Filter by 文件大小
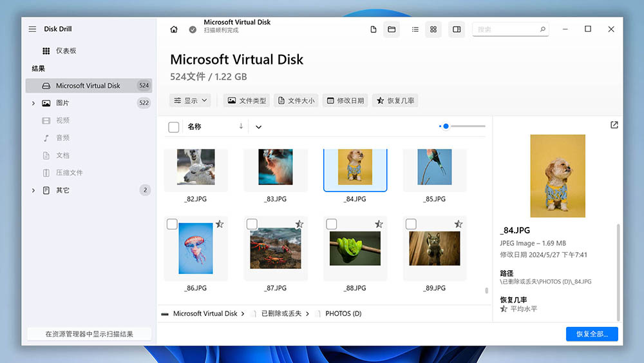644x363 pixels. pyautogui.click(x=296, y=101)
